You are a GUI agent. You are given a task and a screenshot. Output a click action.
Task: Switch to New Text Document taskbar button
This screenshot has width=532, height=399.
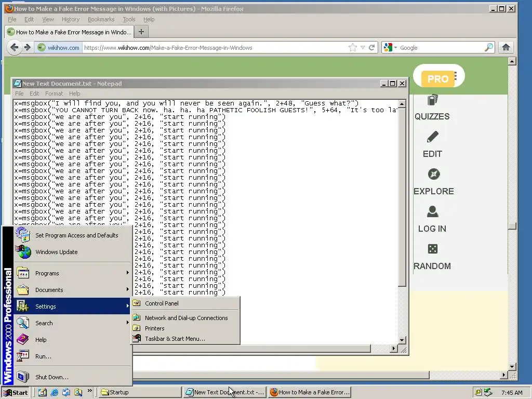[225, 392]
